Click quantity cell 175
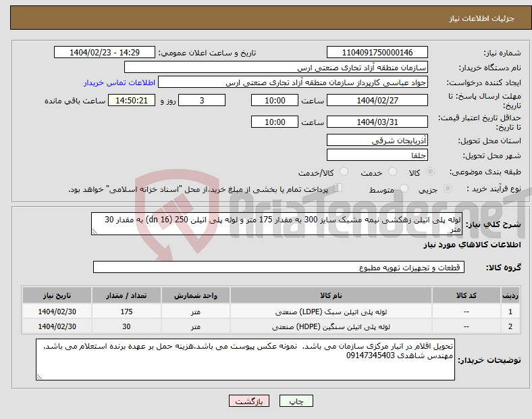This screenshot has width=532, height=419. pos(126,312)
